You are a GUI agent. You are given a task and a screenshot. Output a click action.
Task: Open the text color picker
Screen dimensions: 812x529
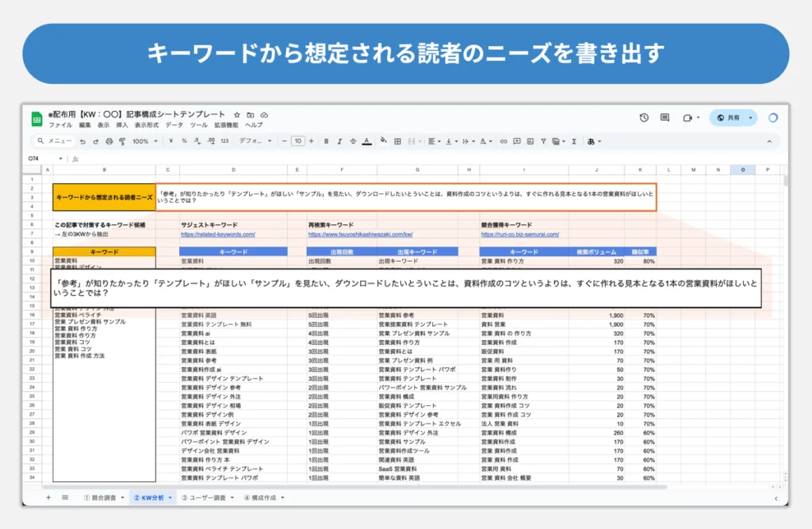(x=366, y=141)
